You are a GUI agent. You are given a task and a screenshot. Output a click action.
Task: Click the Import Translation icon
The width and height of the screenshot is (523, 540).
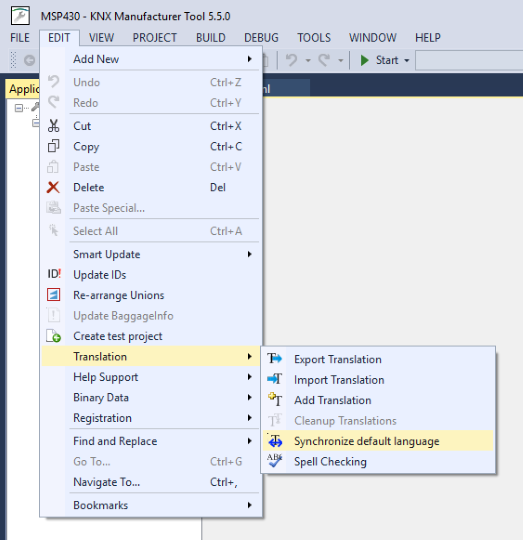[274, 379]
